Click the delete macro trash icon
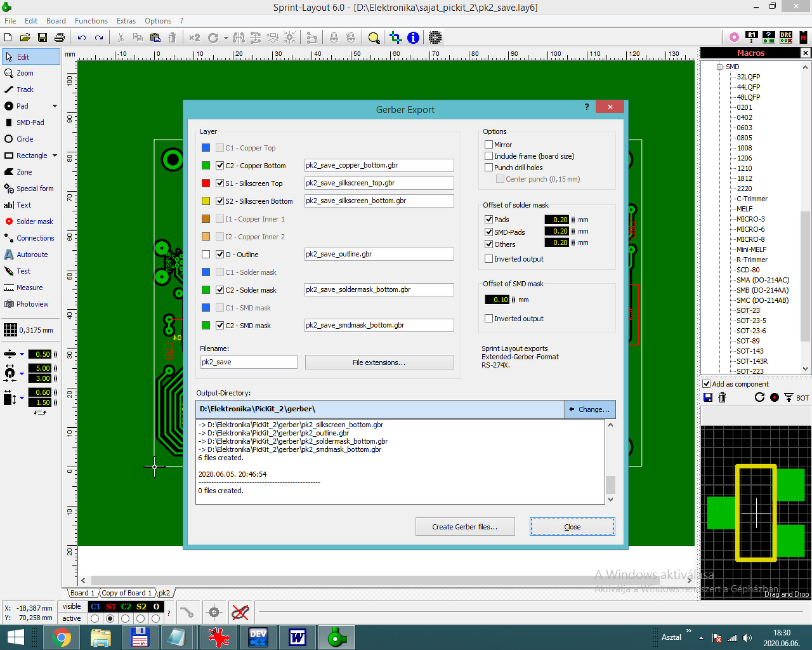Screen dimensions: 812x650 coord(722,397)
